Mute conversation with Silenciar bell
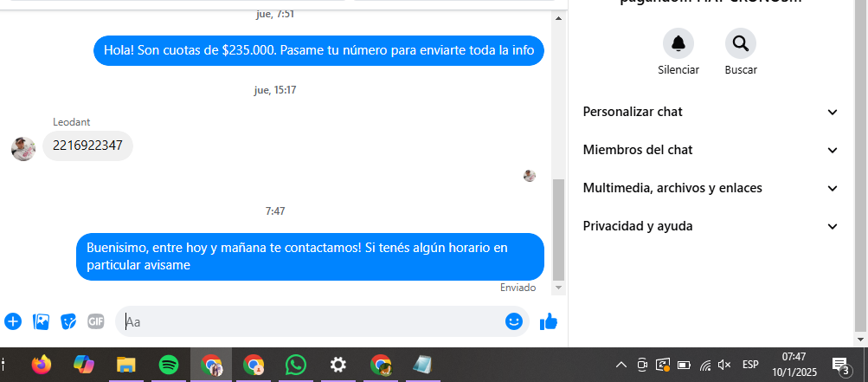 coord(678,43)
